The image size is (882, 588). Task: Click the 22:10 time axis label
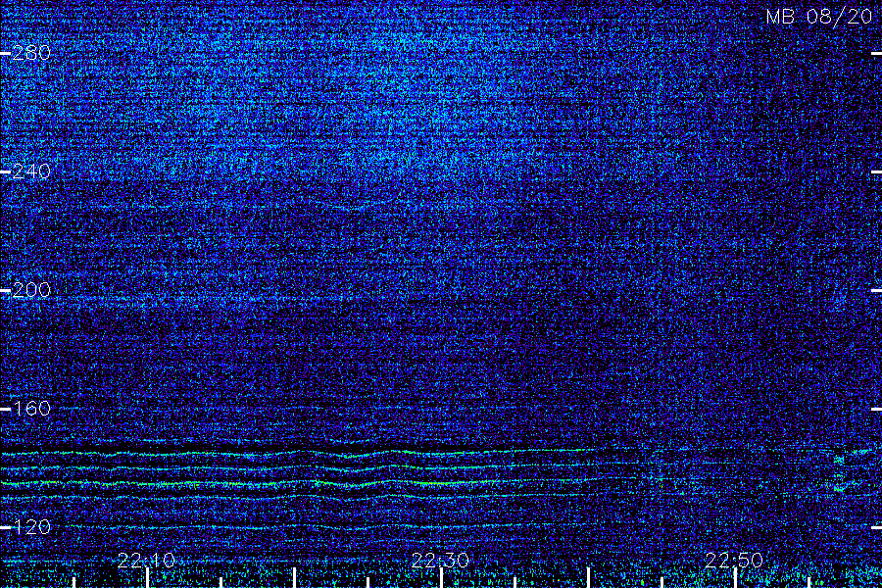coord(147,560)
